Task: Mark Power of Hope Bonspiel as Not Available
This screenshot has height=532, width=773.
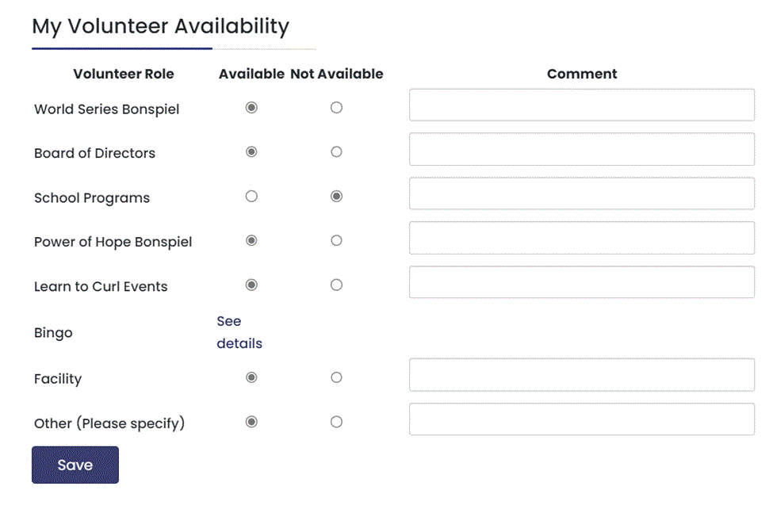Action: click(336, 240)
